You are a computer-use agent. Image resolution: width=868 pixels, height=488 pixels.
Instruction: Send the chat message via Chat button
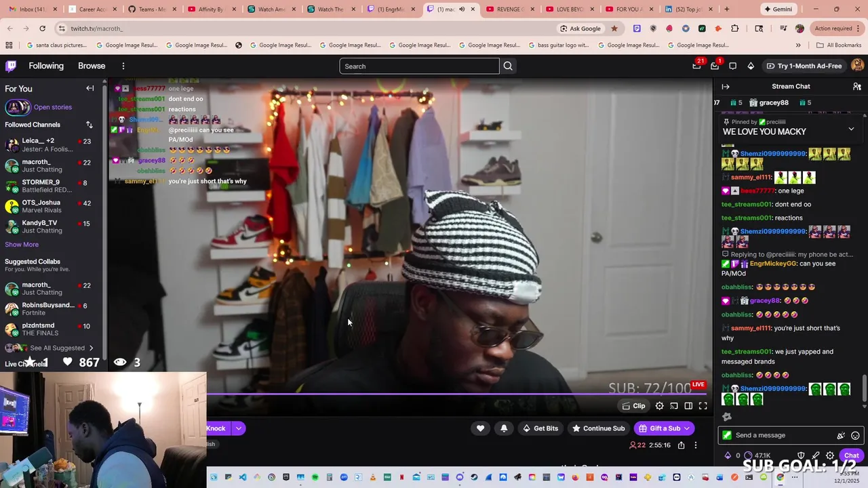(852, 455)
